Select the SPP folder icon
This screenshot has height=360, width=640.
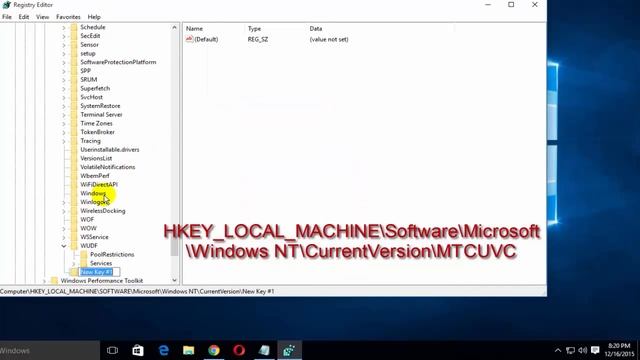click(74, 71)
